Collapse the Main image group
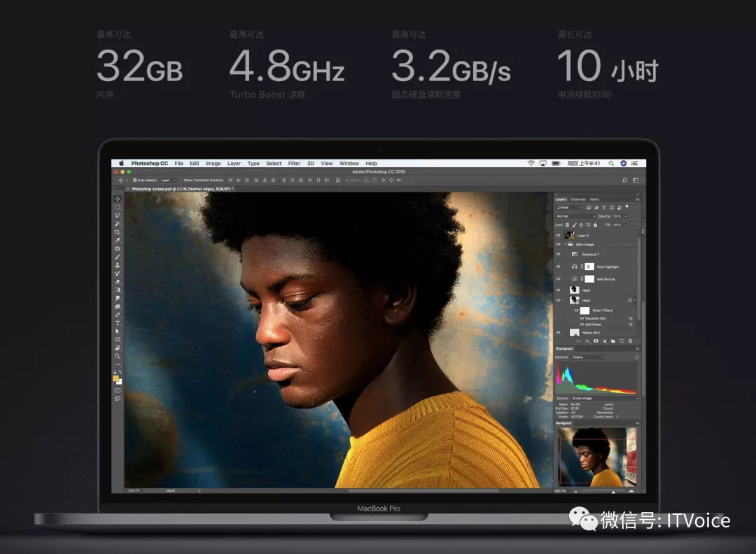756x554 pixels. tap(565, 245)
